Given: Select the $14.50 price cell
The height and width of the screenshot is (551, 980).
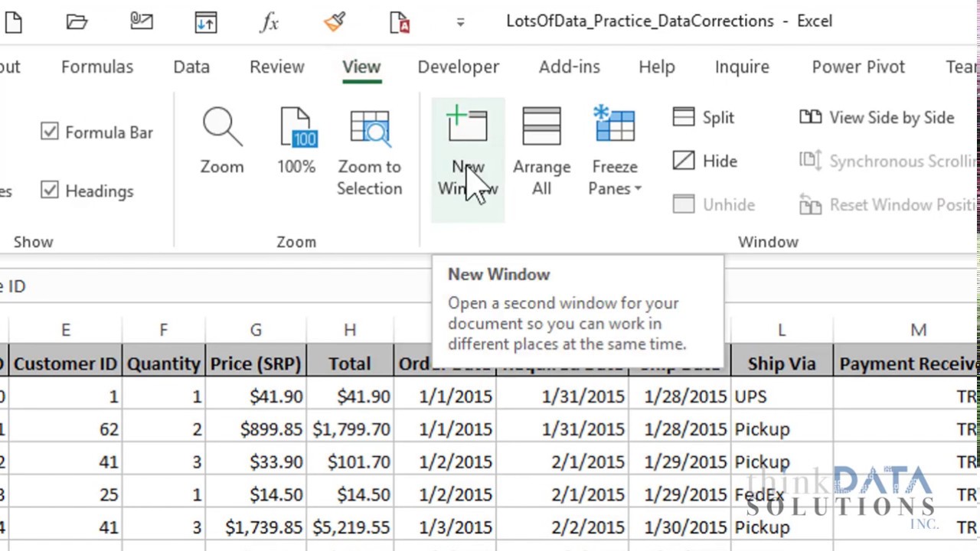Looking at the screenshot, I should pos(256,494).
